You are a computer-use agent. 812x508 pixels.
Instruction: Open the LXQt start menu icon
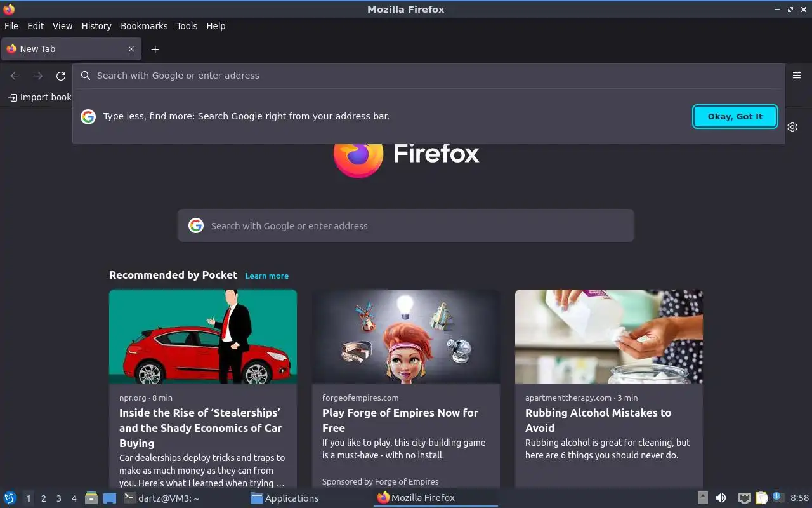tap(10, 498)
